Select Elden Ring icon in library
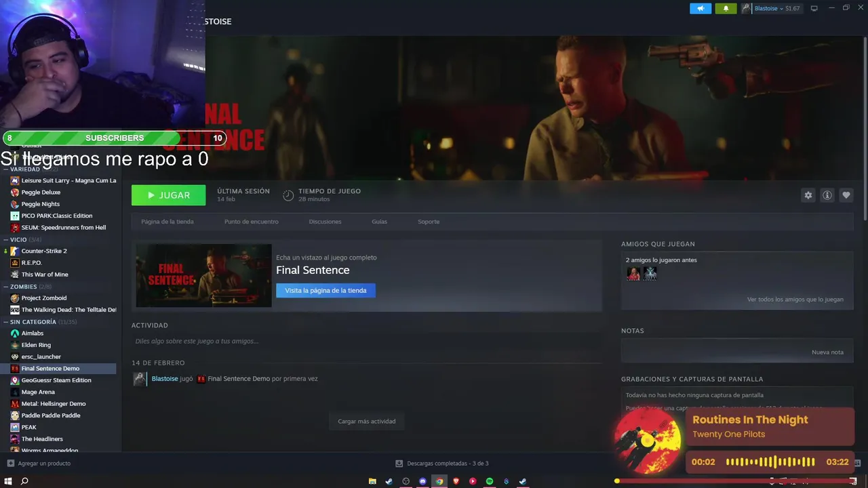 pyautogui.click(x=15, y=345)
